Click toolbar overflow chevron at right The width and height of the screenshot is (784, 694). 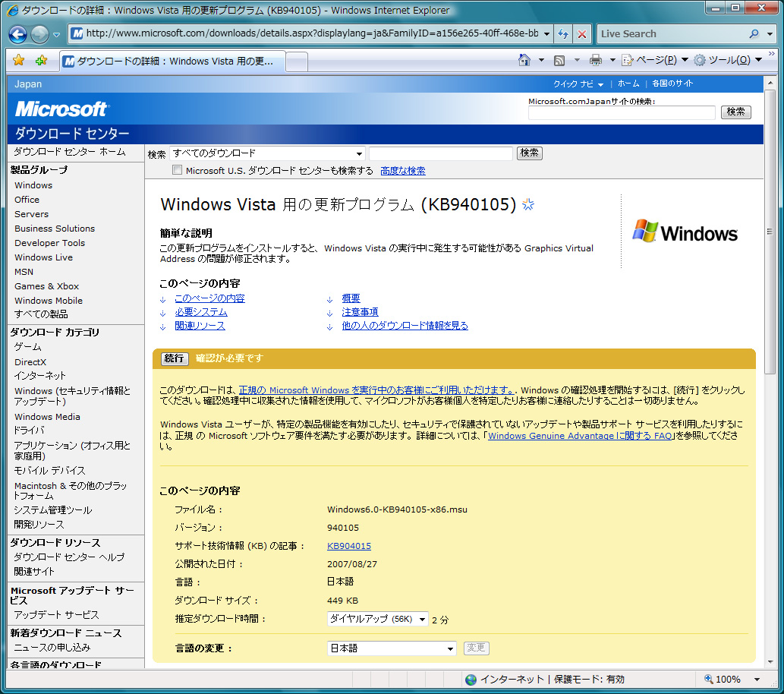click(x=772, y=54)
